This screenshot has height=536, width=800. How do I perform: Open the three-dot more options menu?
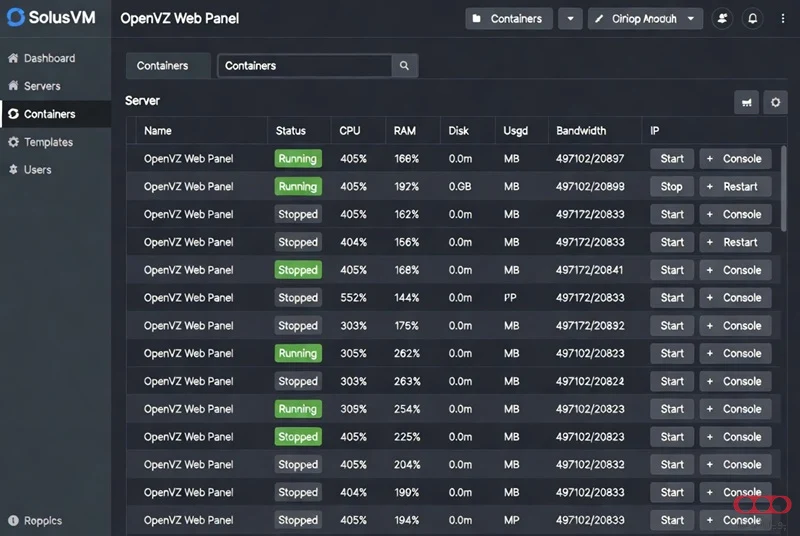coord(783,19)
